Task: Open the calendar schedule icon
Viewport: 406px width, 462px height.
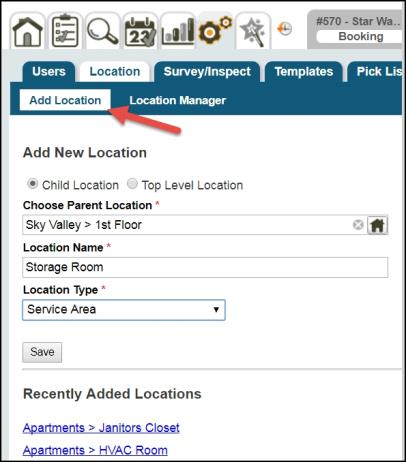Action: (140, 32)
